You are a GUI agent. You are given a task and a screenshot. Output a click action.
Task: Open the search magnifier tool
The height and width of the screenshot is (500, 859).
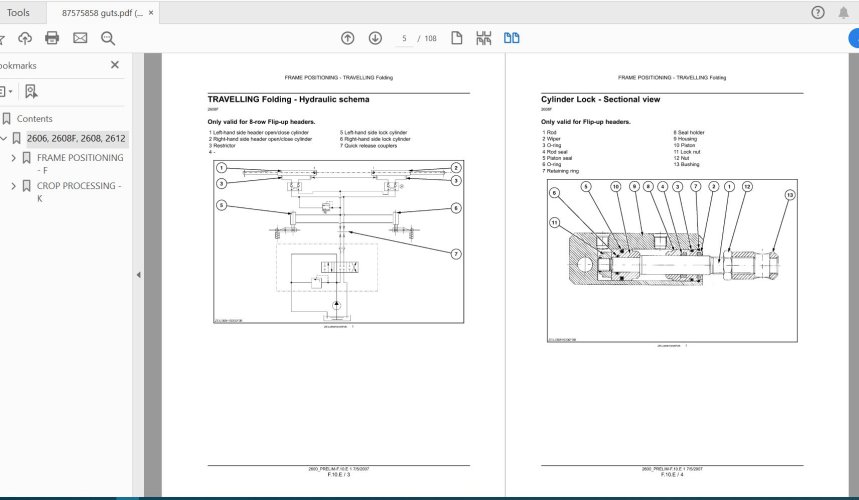click(108, 38)
